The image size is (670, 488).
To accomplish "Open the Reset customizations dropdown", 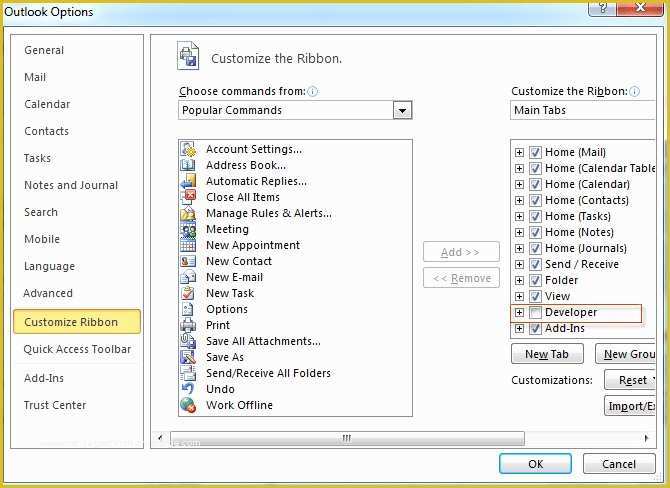I will (x=630, y=380).
